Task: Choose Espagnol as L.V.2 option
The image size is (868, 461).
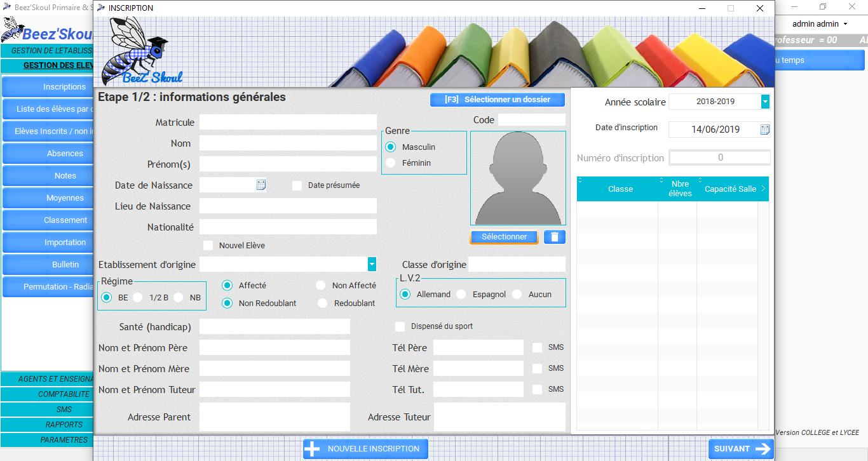Action: coord(461,295)
